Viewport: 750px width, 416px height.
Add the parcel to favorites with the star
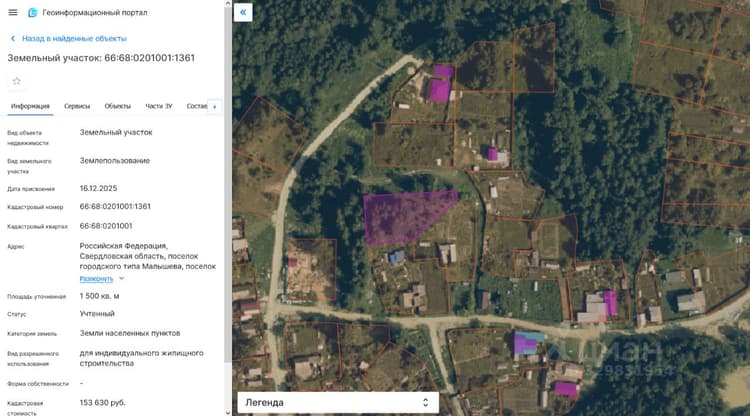17,81
